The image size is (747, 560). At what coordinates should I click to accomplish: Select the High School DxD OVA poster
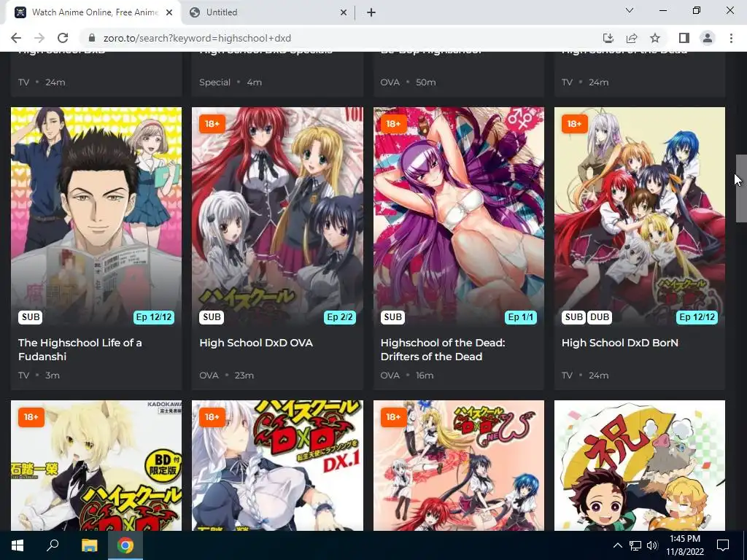point(277,217)
